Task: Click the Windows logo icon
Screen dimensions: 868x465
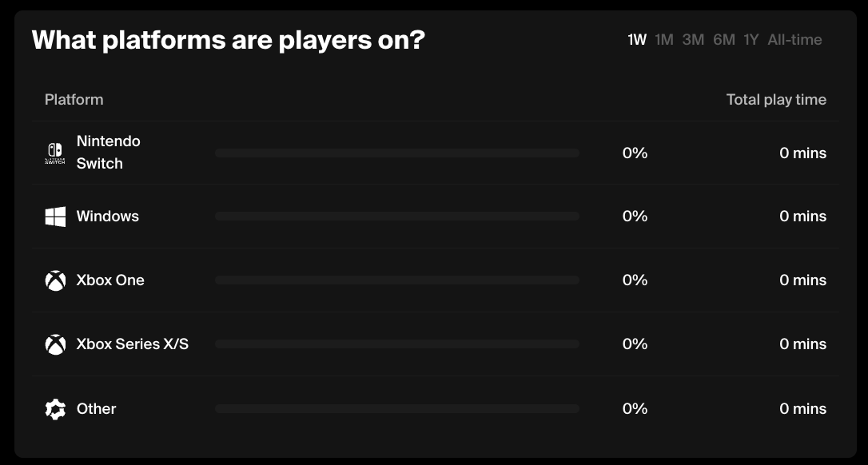Action: 55,217
